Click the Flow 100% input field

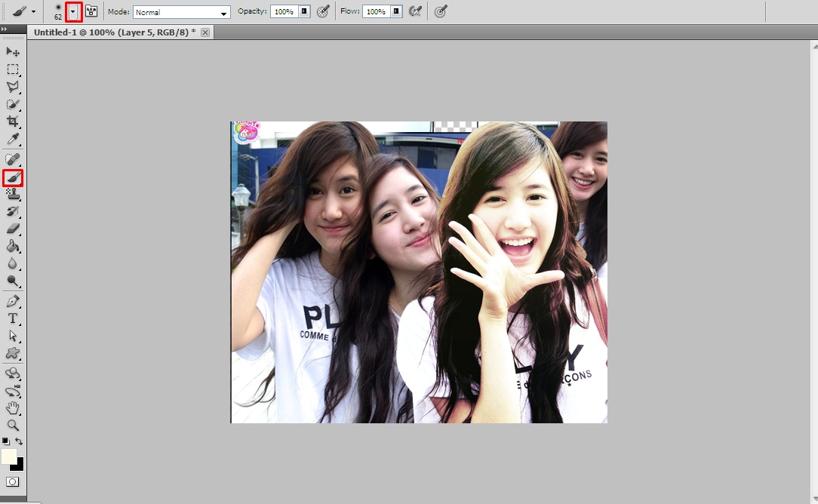(377, 11)
